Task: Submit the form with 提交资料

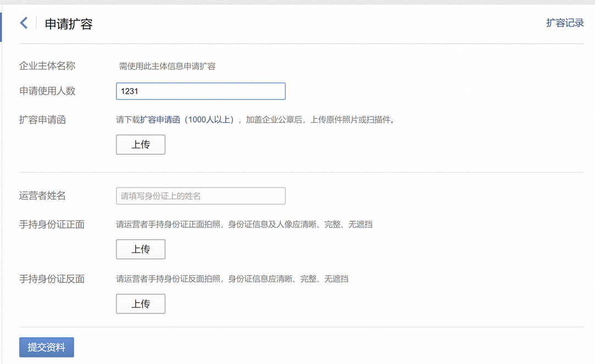Action: coord(47,348)
